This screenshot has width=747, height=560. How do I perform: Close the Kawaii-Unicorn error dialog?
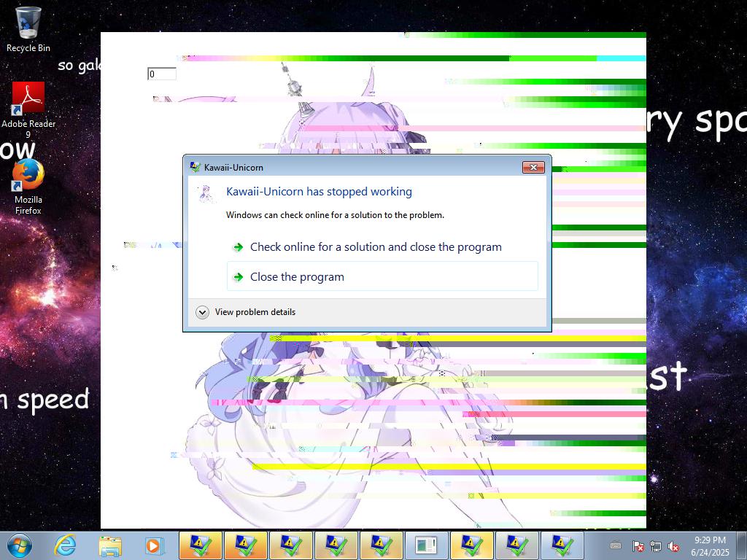point(533,167)
